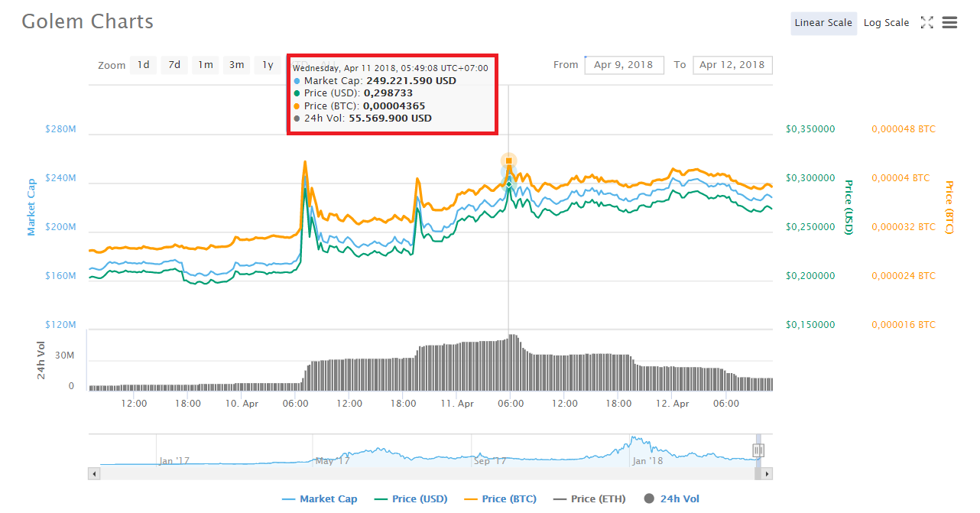Click the tooltip value 0,00004365
This screenshot has height=513, width=980.
click(394, 106)
